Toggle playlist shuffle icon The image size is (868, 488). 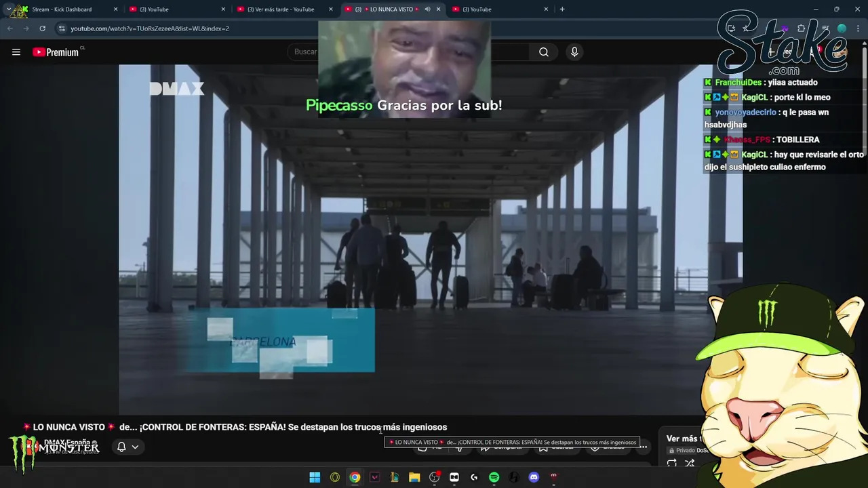coord(690,464)
